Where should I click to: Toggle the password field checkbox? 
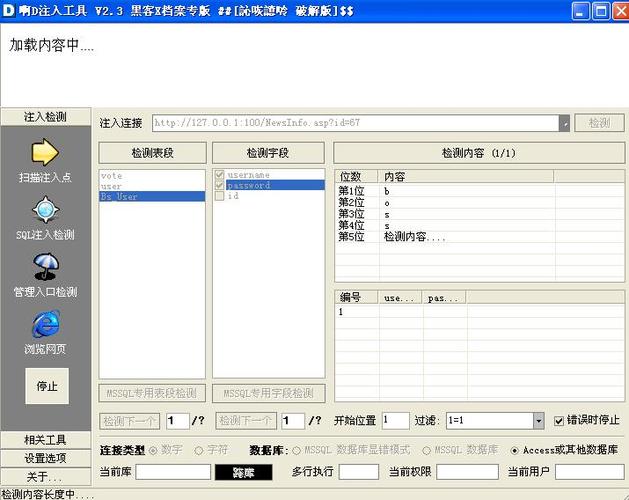tap(220, 185)
